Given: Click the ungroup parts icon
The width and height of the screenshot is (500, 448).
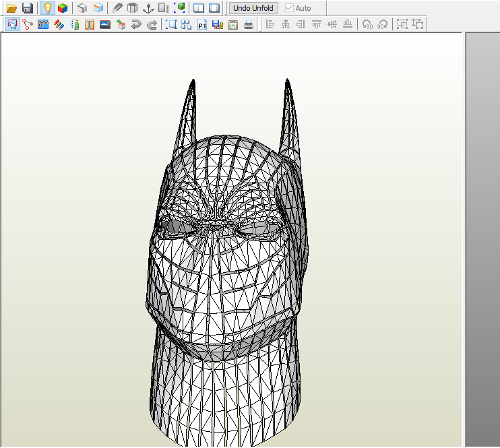Looking at the screenshot, I should coord(418,24).
